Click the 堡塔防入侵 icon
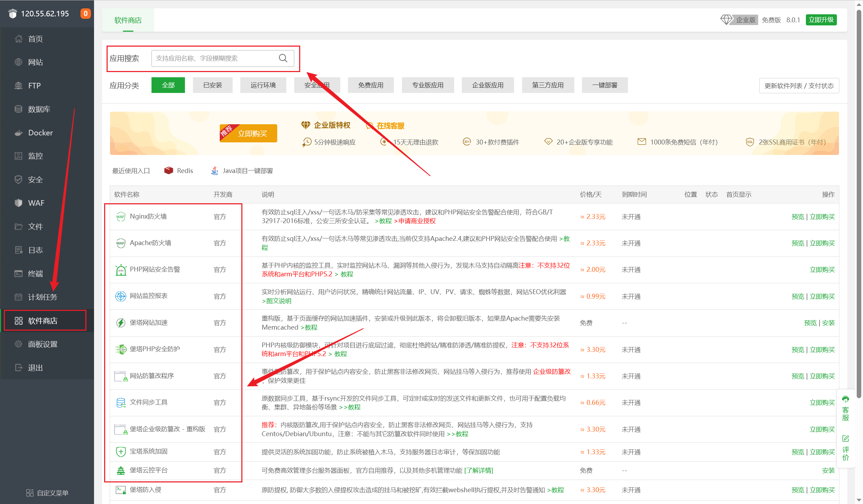Viewport: 863px width, 504px height. pos(120,490)
